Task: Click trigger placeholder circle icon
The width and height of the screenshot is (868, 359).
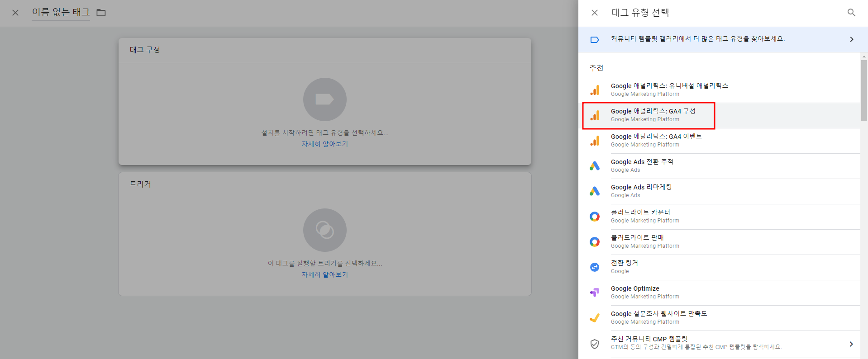Action: pos(325,230)
